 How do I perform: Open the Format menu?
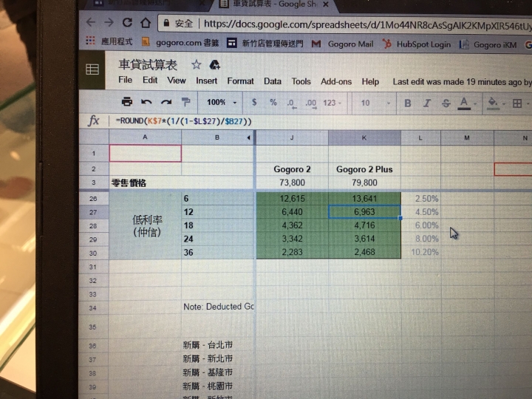[x=240, y=81]
